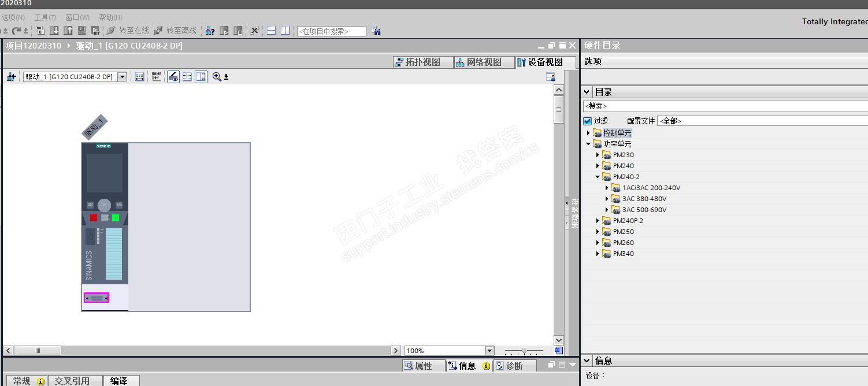This screenshot has width=868, height=386.
Task: Open the 工具(T) menu
Action: click(45, 17)
